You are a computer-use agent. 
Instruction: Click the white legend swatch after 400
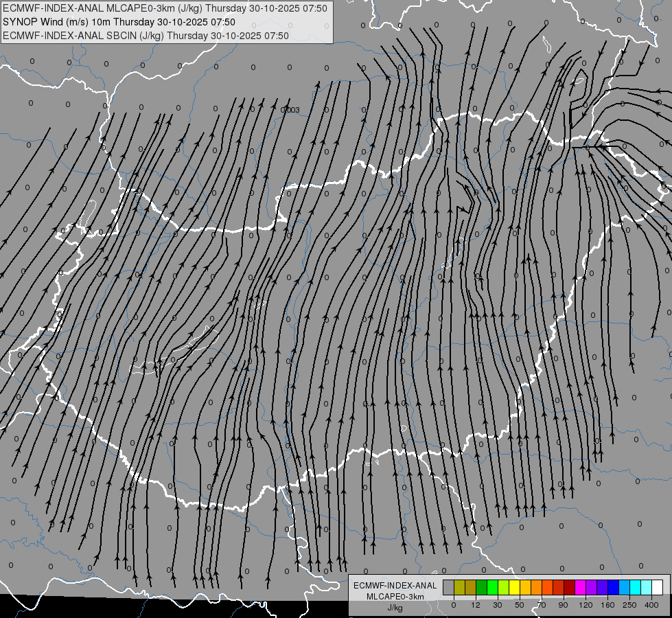[658, 587]
